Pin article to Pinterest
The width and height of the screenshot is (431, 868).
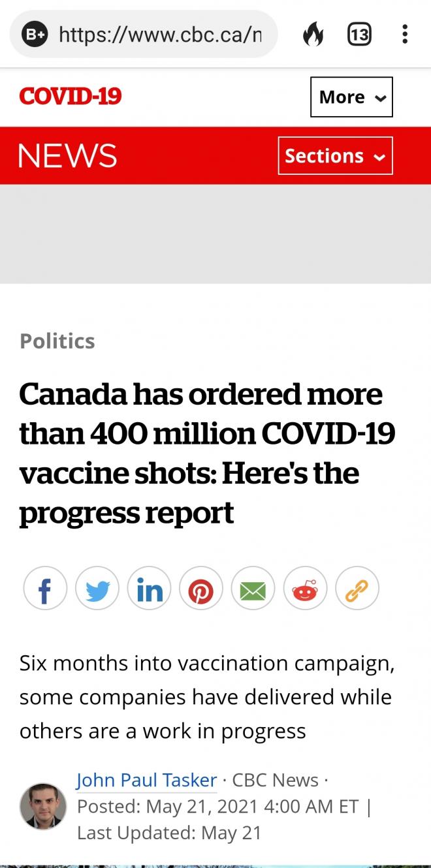[x=201, y=589]
